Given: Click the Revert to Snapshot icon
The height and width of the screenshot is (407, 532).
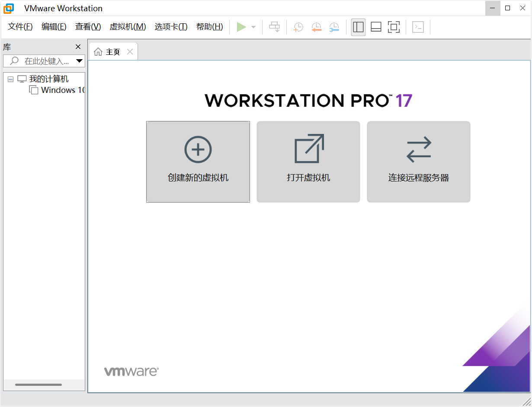Looking at the screenshot, I should tap(317, 27).
